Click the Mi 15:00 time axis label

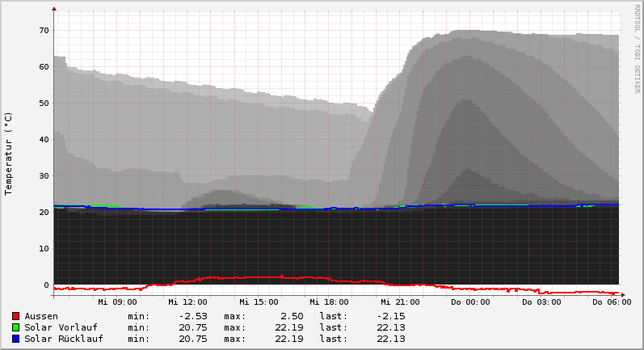[259, 302]
